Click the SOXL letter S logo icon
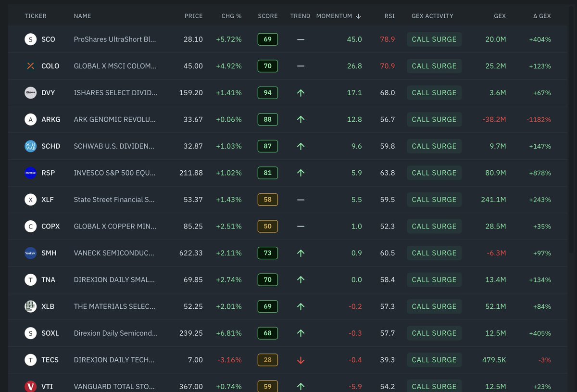 point(31,333)
